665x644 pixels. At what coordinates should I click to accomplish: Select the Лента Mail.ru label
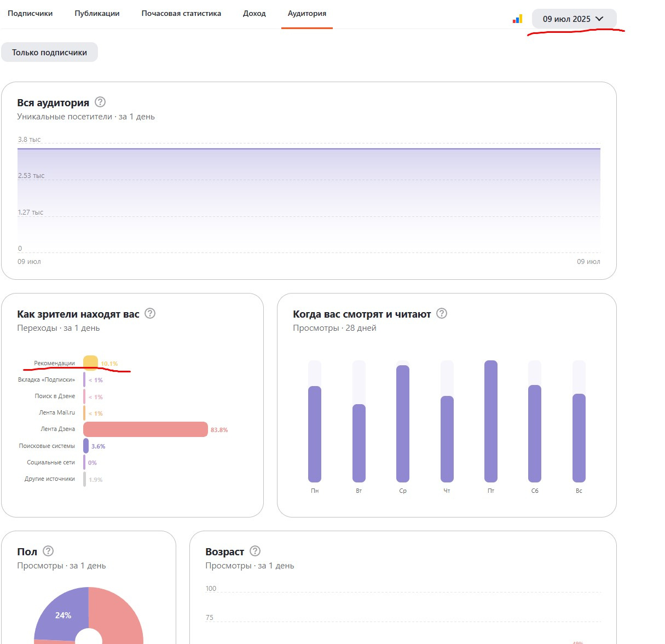pos(57,412)
